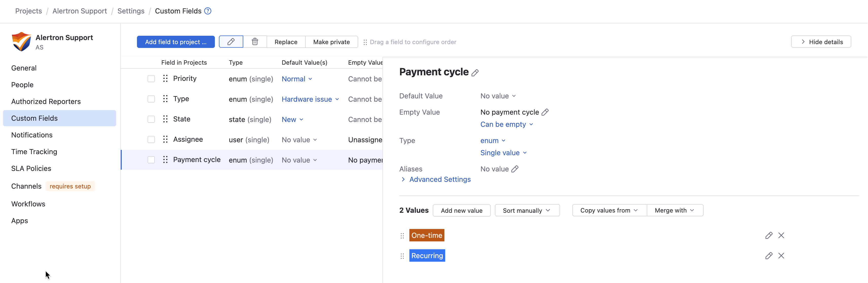Check the State field checkbox

pyautogui.click(x=151, y=119)
